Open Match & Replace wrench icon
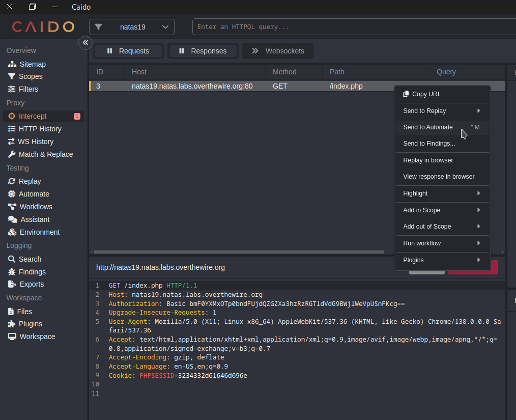 tap(12, 154)
